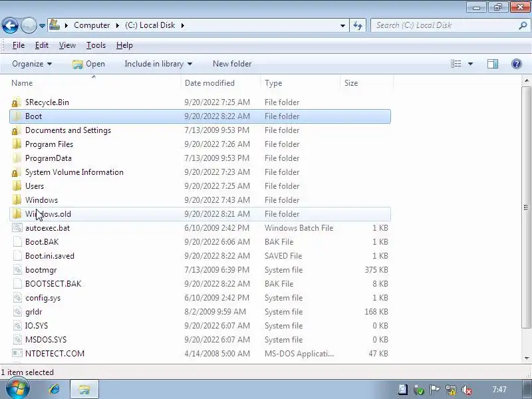Select the Windows.old folder icon
Viewport: 532px width, 399px height.
coord(17,213)
